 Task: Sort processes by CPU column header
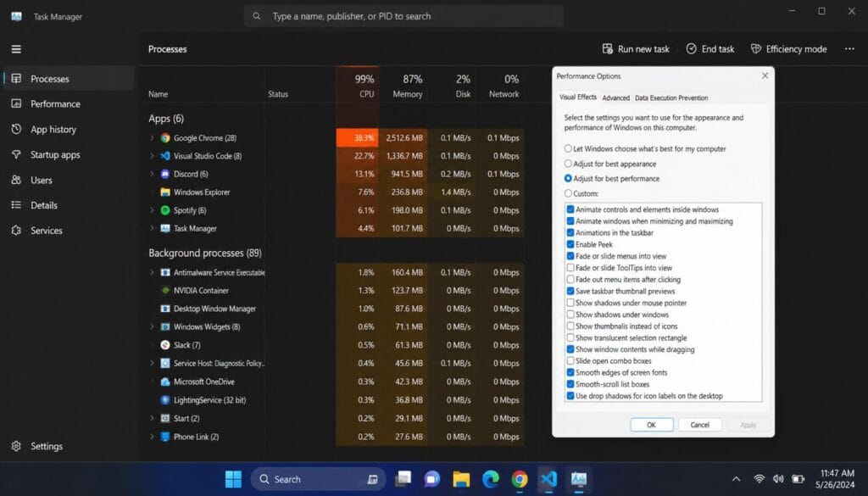[x=358, y=86]
